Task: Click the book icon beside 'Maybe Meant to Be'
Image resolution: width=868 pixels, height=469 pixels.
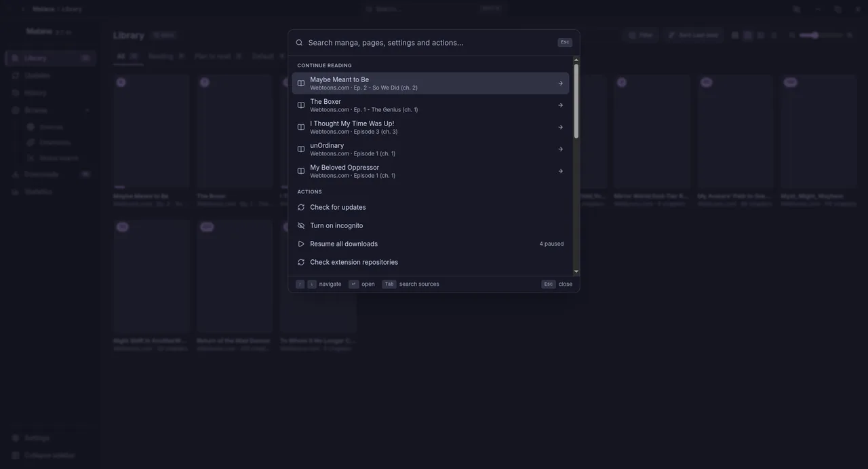Action: pos(301,83)
